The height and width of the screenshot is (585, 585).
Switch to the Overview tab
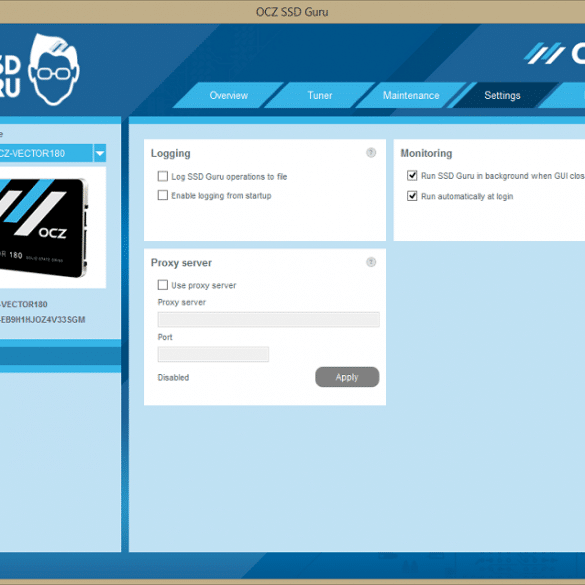click(229, 96)
